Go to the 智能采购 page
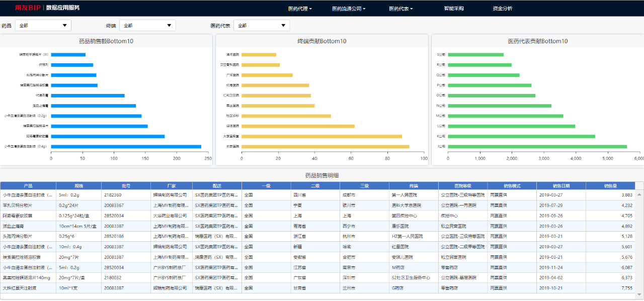The width and height of the screenshot is (644, 301). coord(454,9)
